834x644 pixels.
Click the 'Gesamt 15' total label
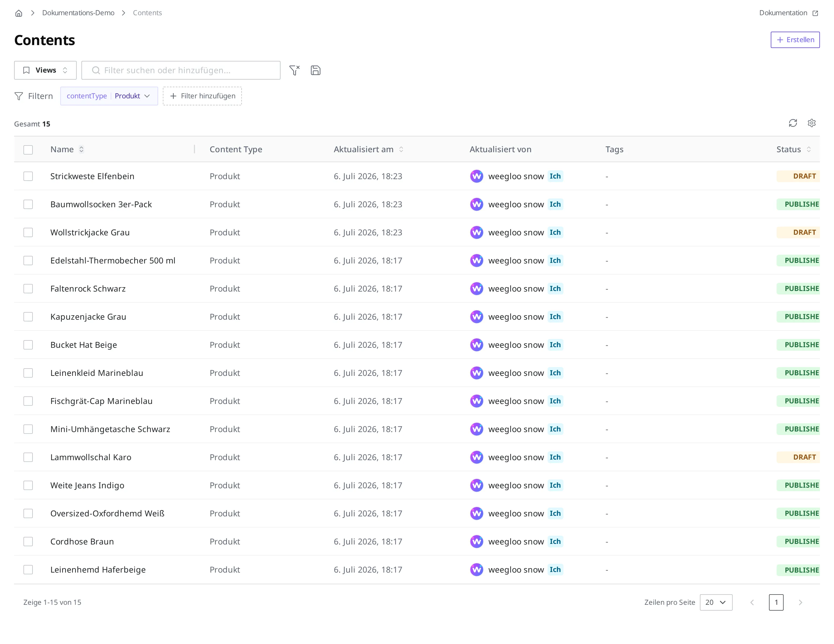pos(32,124)
